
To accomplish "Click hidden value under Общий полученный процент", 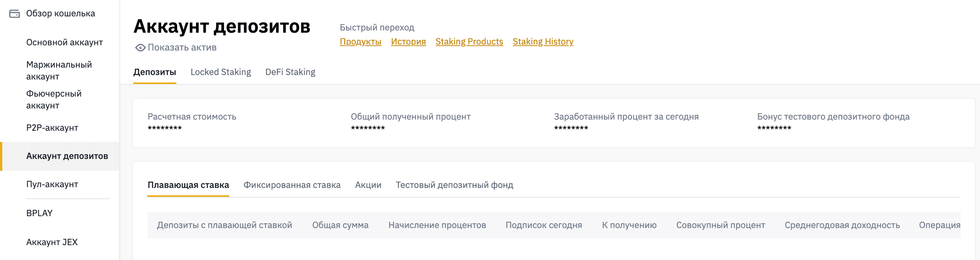I will coord(368,128).
